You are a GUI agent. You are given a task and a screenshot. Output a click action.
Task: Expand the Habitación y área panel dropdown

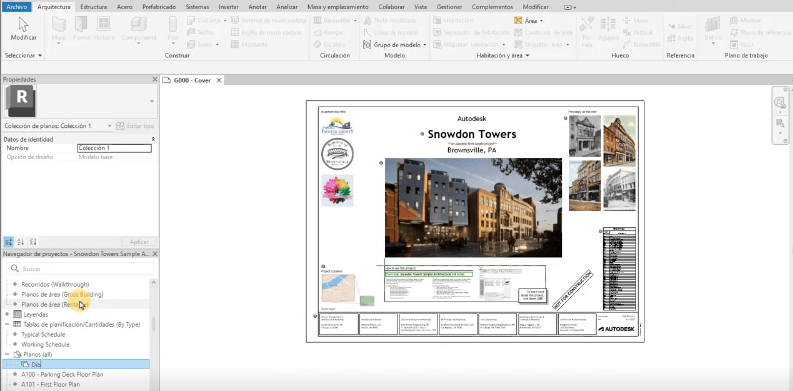[503, 55]
